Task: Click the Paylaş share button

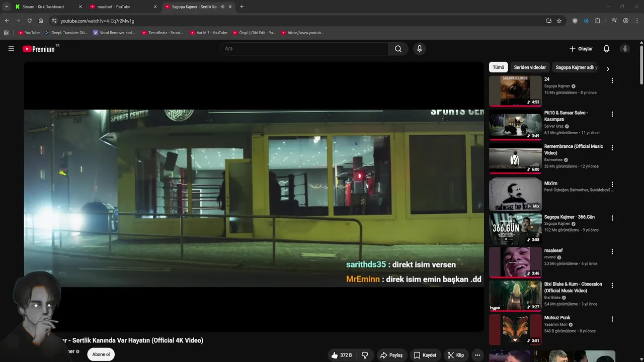Action: click(391, 355)
